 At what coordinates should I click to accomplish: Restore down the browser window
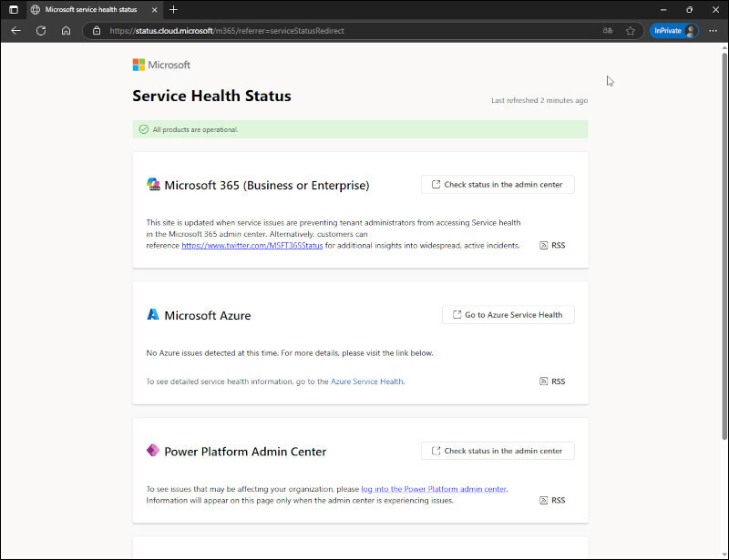690,9
